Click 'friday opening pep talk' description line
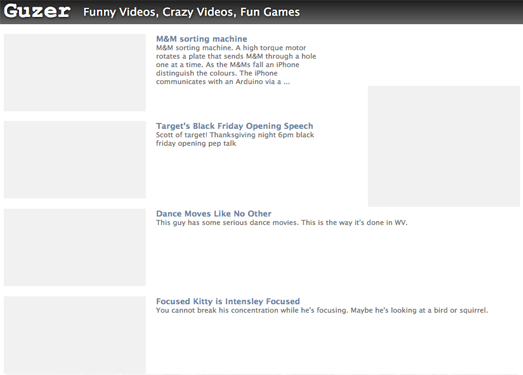523x375 pixels. click(196, 143)
